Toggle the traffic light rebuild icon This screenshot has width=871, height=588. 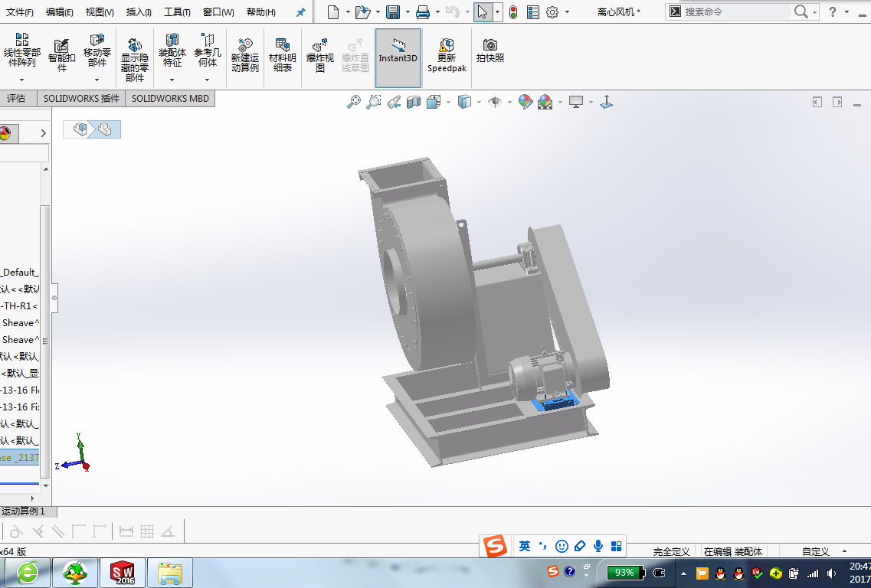[x=512, y=12]
